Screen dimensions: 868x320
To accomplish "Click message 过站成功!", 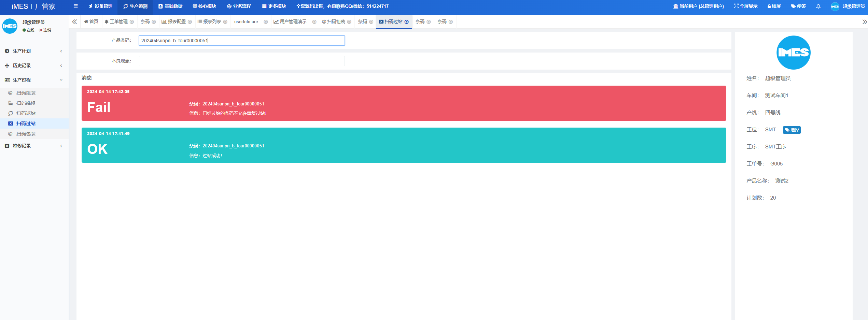I will coord(212,156).
